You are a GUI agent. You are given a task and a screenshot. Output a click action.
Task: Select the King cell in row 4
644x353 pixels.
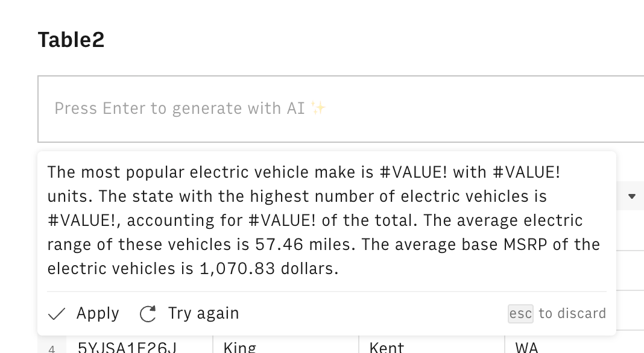click(x=240, y=347)
